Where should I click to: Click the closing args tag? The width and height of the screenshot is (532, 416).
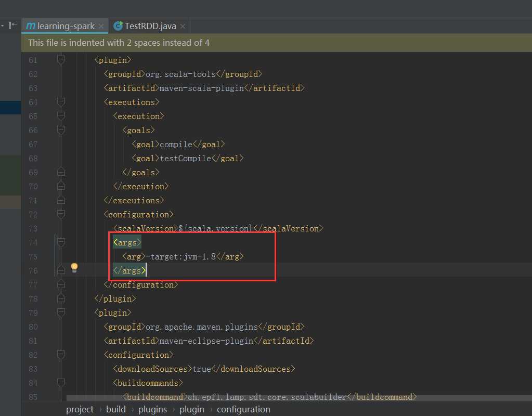pyautogui.click(x=129, y=270)
